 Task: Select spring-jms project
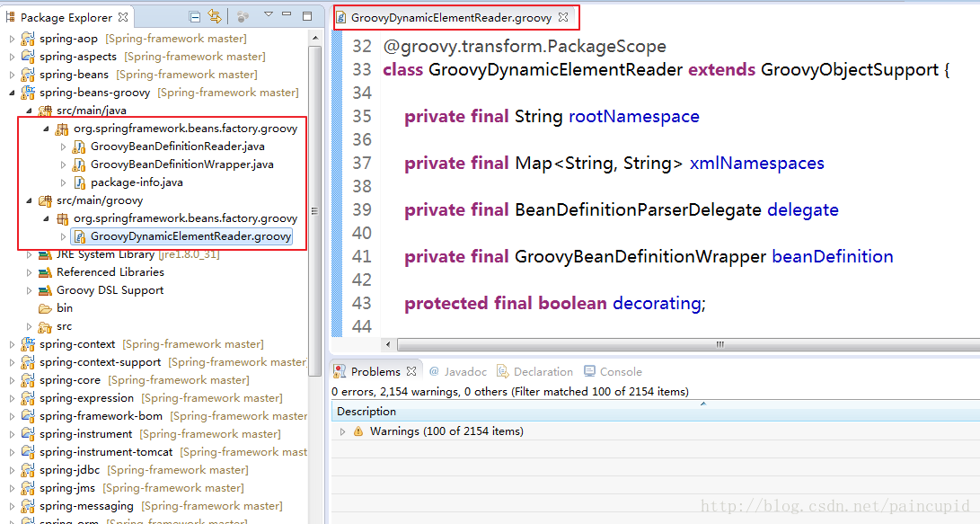coord(66,488)
